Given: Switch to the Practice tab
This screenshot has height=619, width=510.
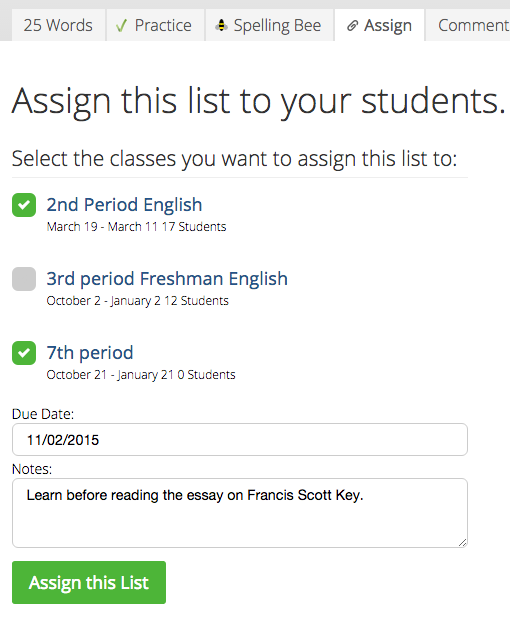Looking at the screenshot, I should (x=155, y=25).
